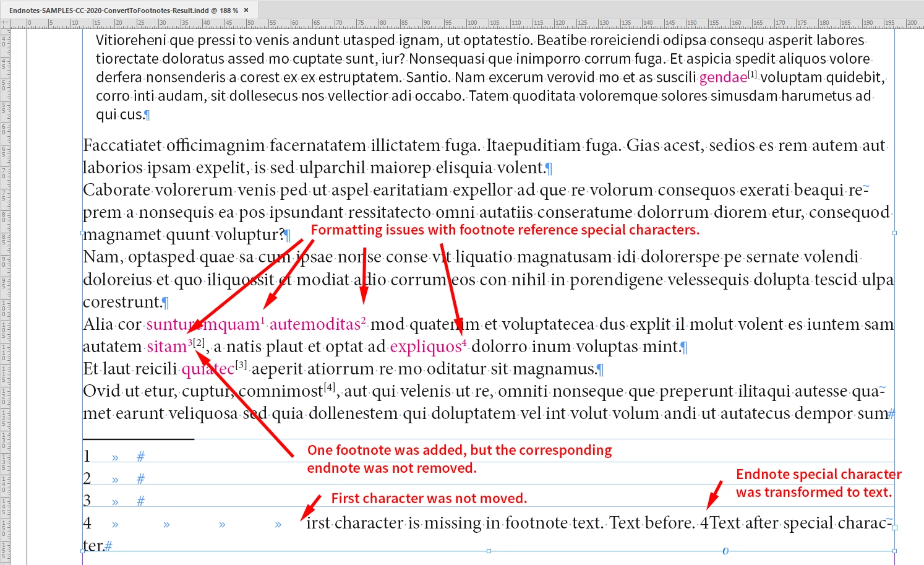
Task: Click footnote number 1 in footnote area
Action: pos(87,457)
